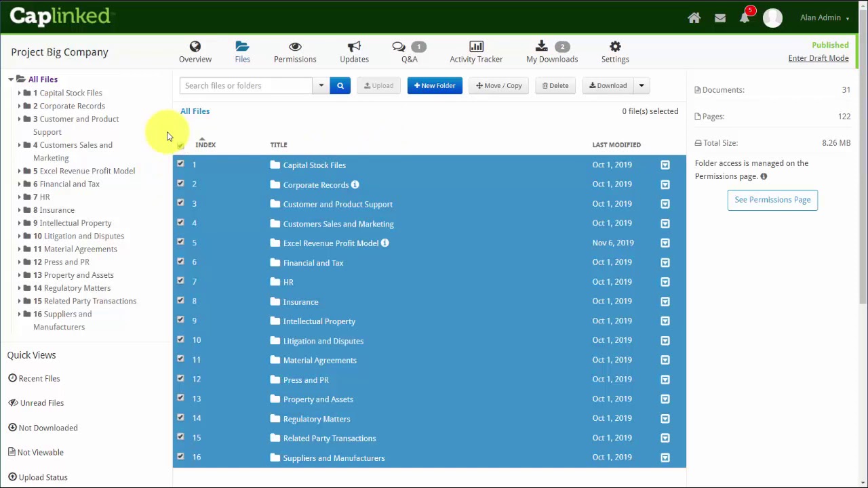
Task: Open the notifications bell icon
Action: point(745,18)
